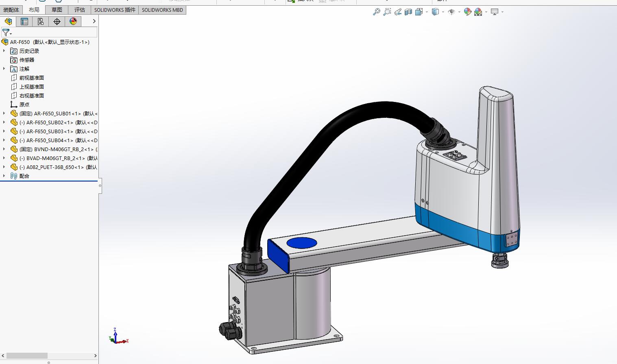Click the feature tree horizontal scrollbar thumb
The width and height of the screenshot is (617, 364).
(x=27, y=355)
